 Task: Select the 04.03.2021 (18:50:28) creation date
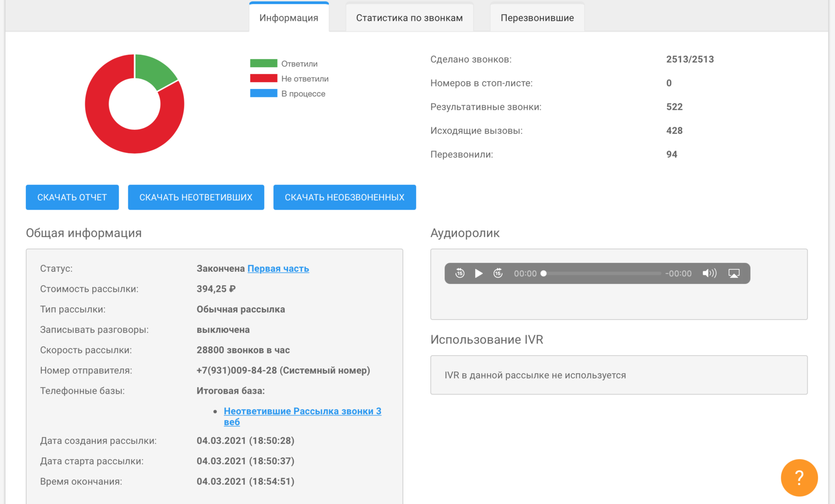246,441
